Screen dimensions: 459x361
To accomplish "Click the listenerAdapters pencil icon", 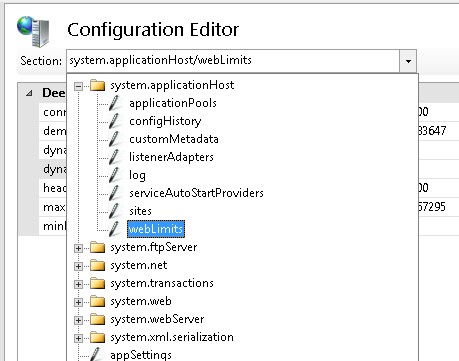I will (115, 157).
